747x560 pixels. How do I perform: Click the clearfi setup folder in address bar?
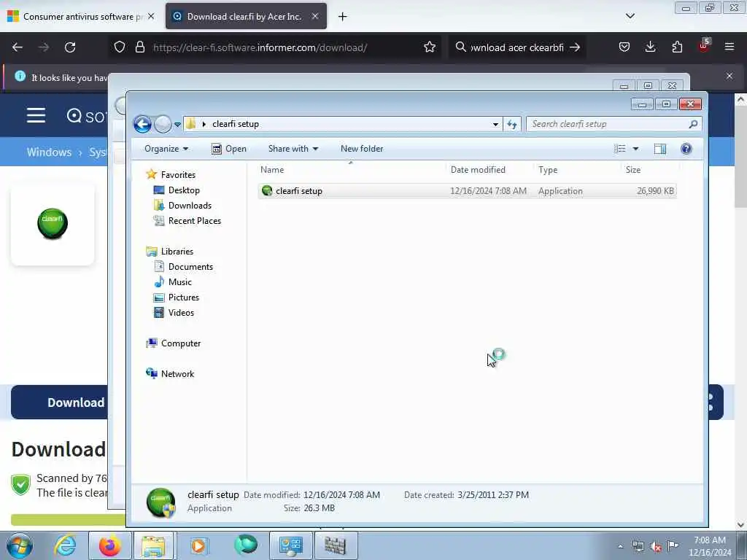(x=236, y=124)
